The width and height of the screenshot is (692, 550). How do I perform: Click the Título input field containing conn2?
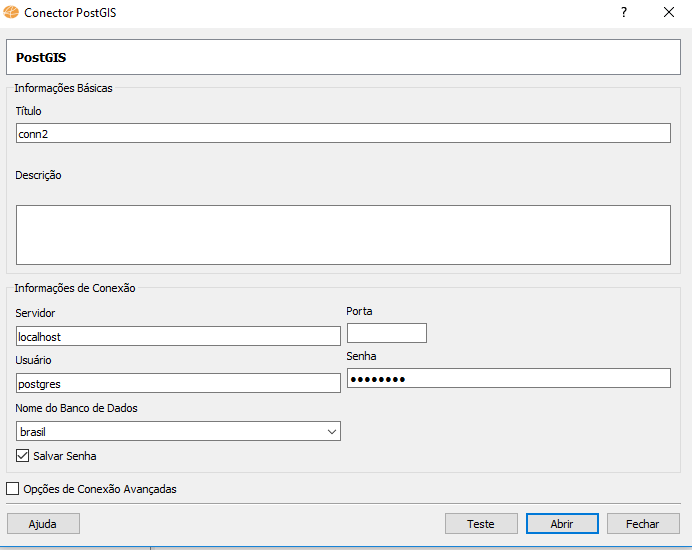343,133
